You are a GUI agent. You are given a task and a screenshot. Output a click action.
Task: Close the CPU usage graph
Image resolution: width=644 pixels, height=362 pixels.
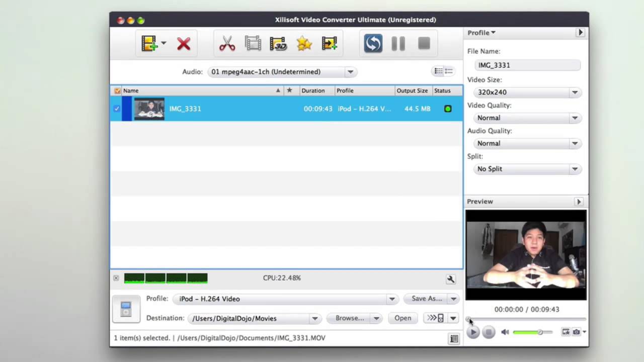click(116, 278)
